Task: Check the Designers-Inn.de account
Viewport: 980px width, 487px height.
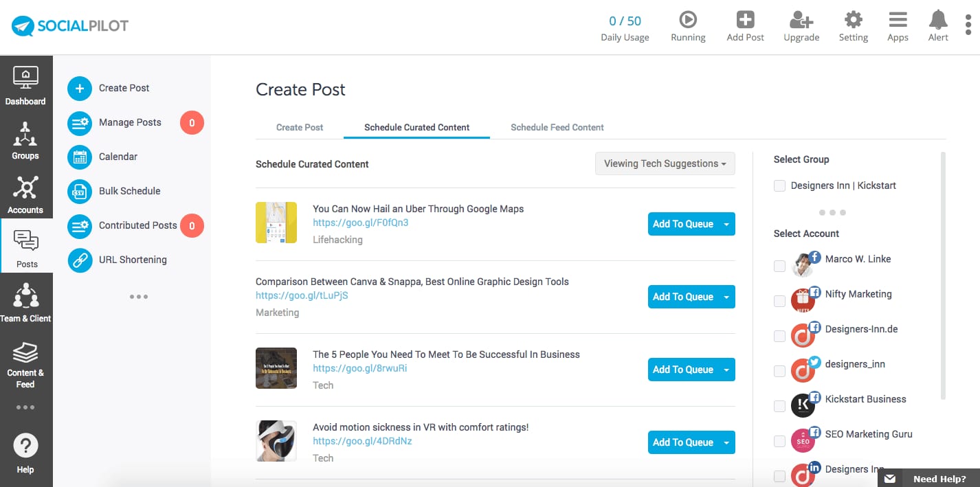Action: coord(779,336)
